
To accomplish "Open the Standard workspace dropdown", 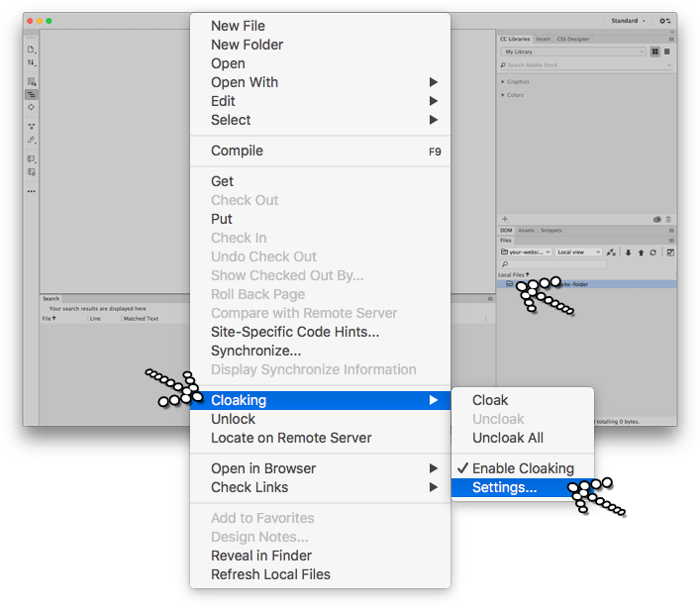I will (628, 21).
